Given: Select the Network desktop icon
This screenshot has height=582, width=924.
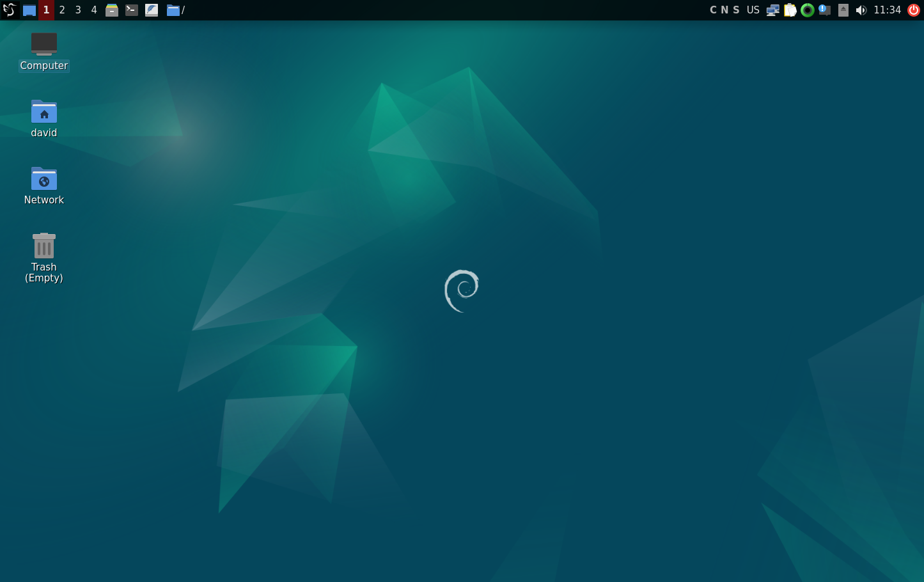Looking at the screenshot, I should [43, 186].
